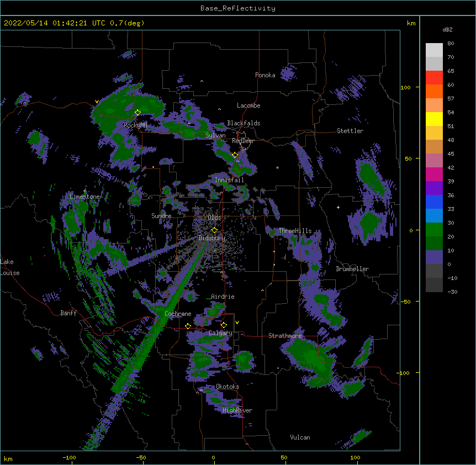The image size is (476, 465).
Task: Click the yellow diamond marker below Cochrane label
Action: (188, 326)
